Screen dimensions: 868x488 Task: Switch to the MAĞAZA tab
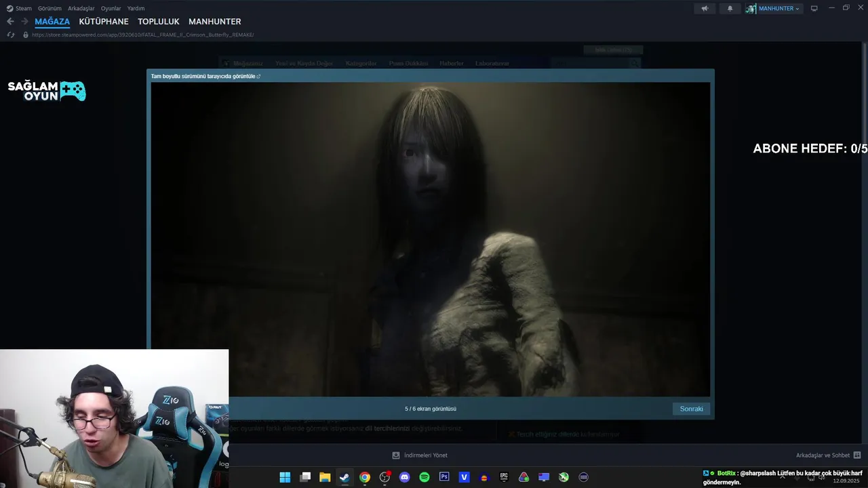[52, 22]
